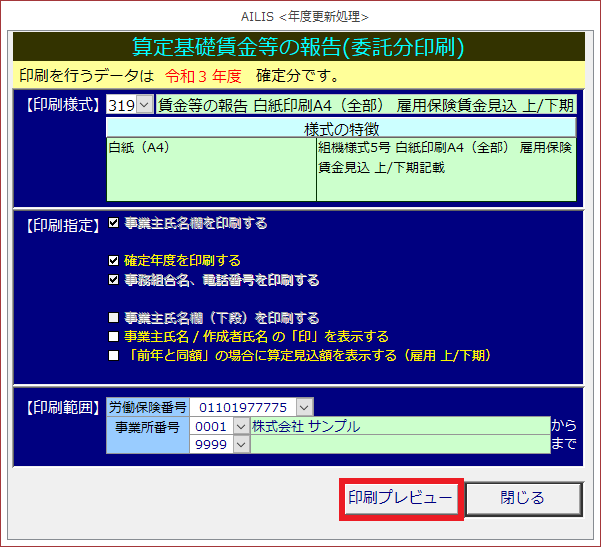Click the 閉じる button
The height and width of the screenshot is (547, 601).
[523, 498]
